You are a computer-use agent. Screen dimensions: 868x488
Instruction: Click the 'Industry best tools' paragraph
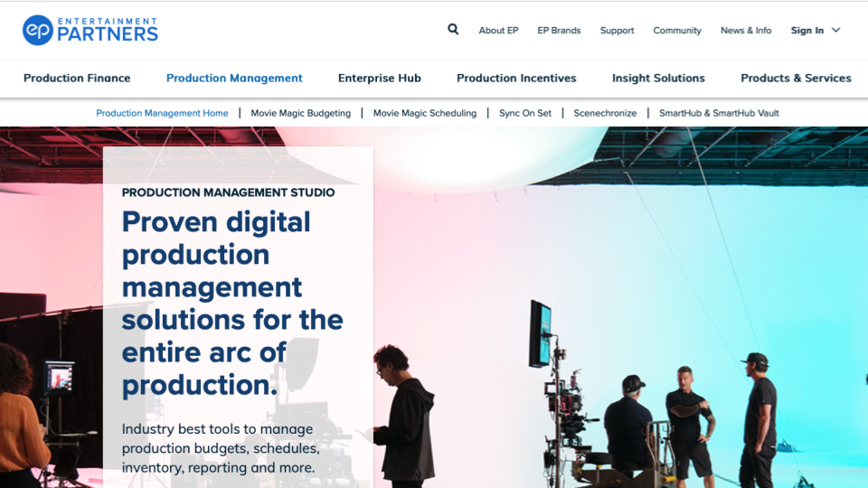pos(221,448)
